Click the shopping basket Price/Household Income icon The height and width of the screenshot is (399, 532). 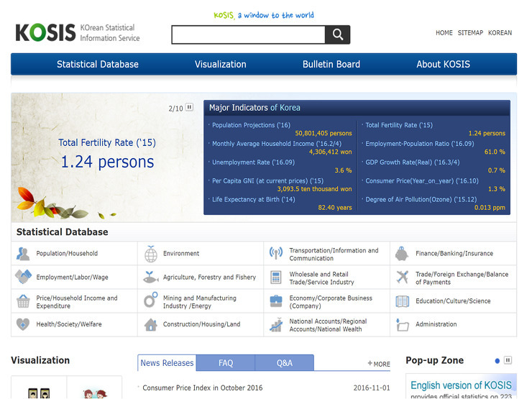[23, 301]
